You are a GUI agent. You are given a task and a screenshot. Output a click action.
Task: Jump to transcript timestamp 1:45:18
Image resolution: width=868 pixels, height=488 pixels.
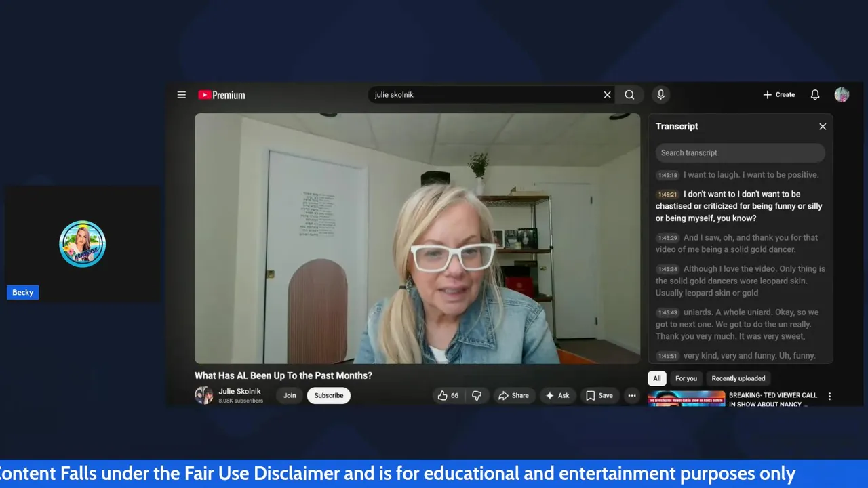coord(668,175)
